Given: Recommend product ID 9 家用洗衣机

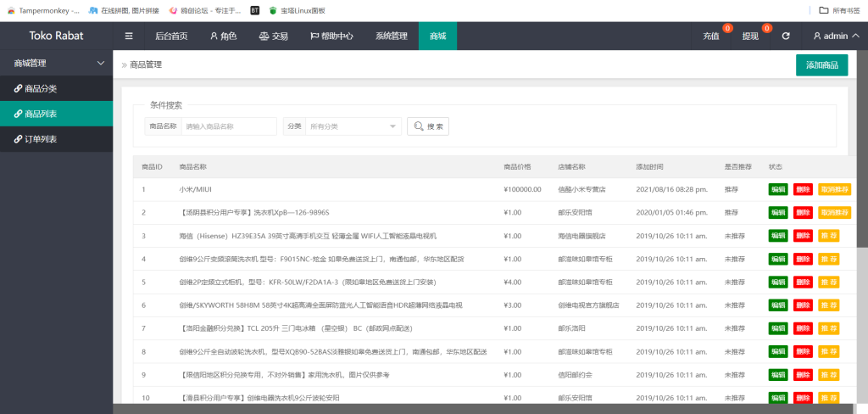Looking at the screenshot, I should click(x=829, y=375).
